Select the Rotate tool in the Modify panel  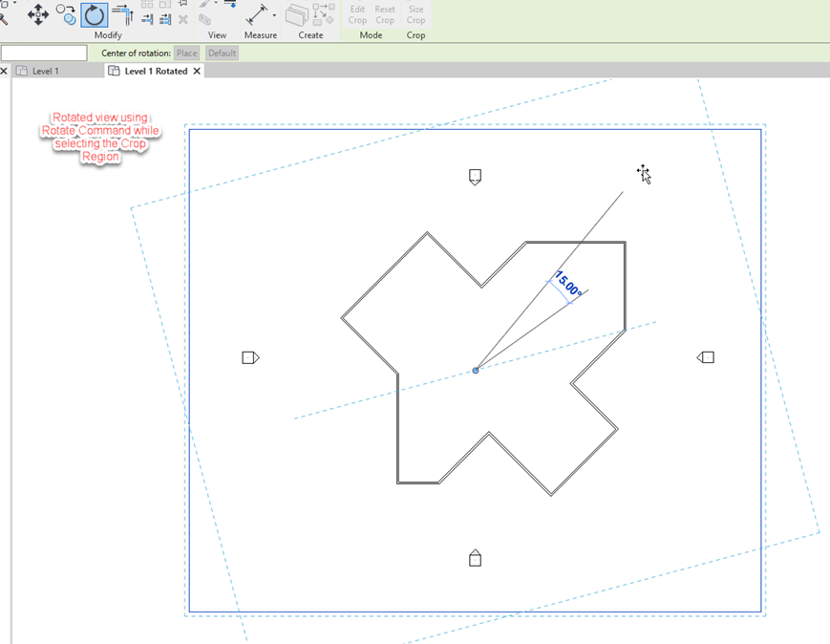[x=93, y=14]
